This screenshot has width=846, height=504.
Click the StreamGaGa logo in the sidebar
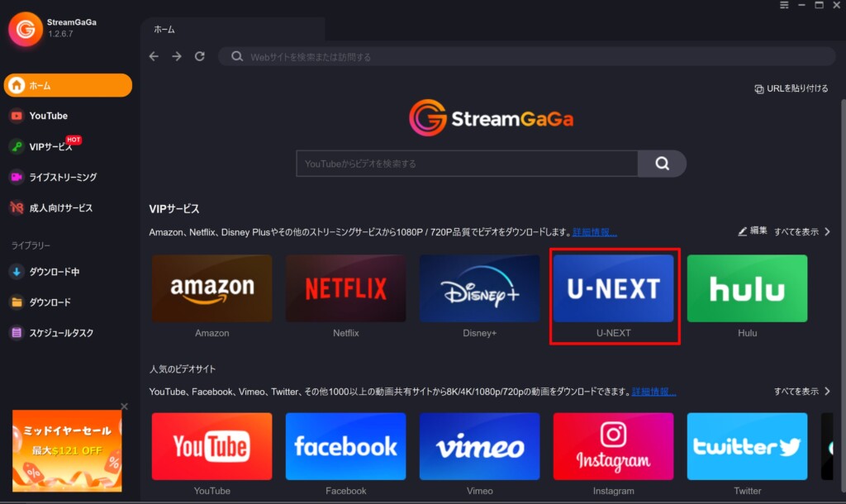coord(26,29)
